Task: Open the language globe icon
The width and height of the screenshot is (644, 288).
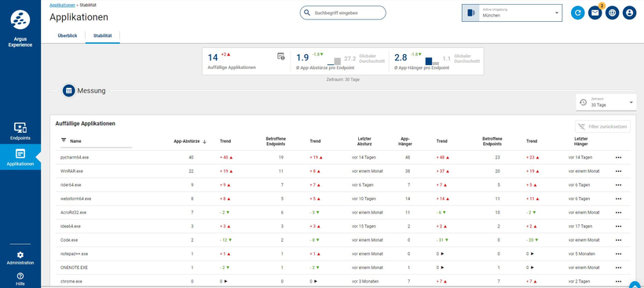Action: point(612,13)
